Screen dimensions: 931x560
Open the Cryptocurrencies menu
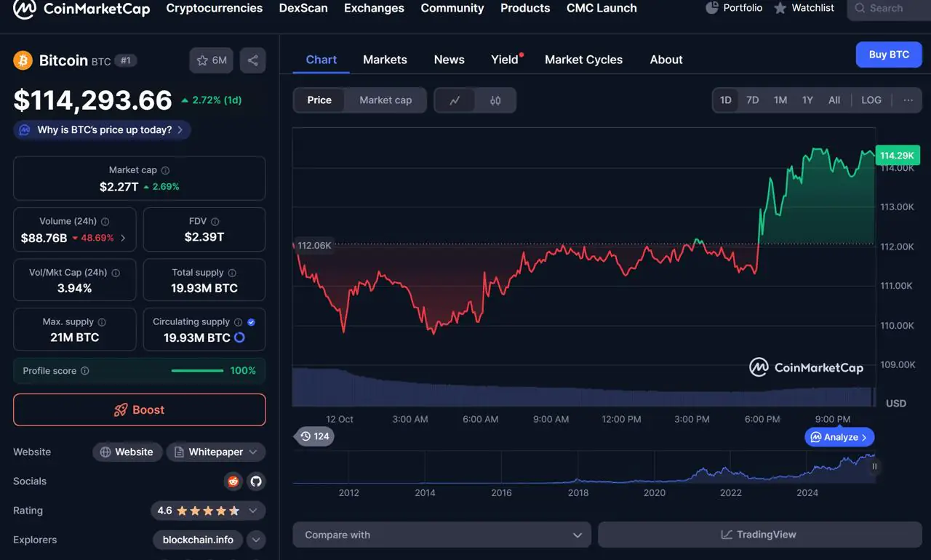point(214,8)
